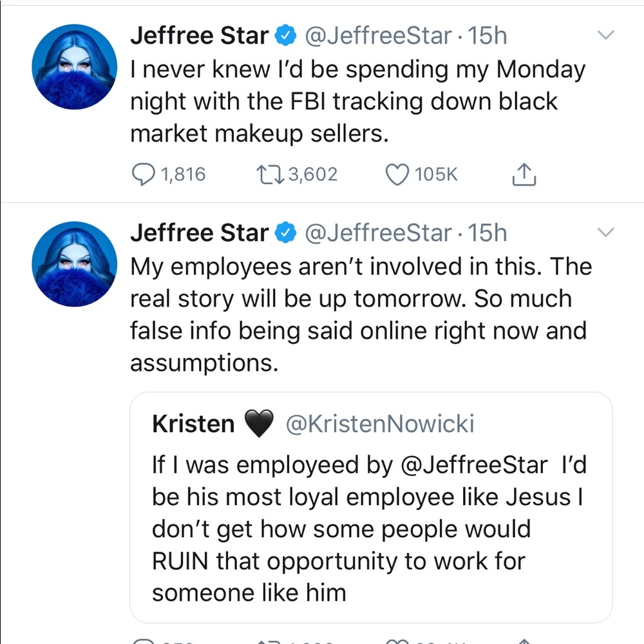Viewport: 644px width, 644px height.
Task: Open the quoted Kristen tweet text
Action: pyautogui.click(x=367, y=528)
